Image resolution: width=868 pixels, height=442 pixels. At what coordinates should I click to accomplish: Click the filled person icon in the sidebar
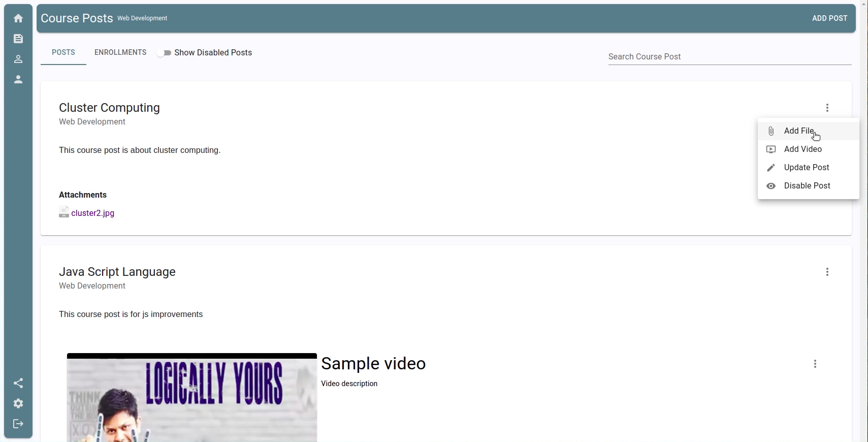[18, 79]
